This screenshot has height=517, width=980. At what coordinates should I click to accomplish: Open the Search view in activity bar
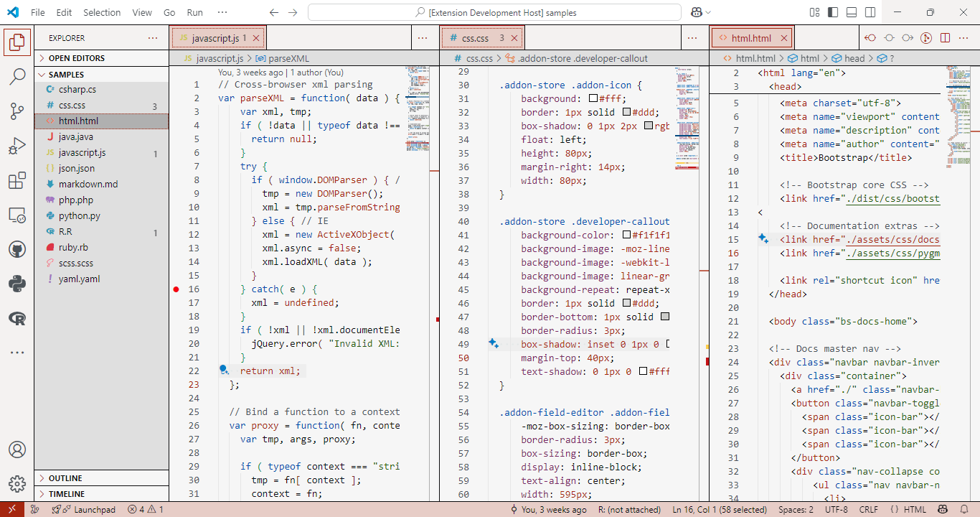tap(17, 77)
